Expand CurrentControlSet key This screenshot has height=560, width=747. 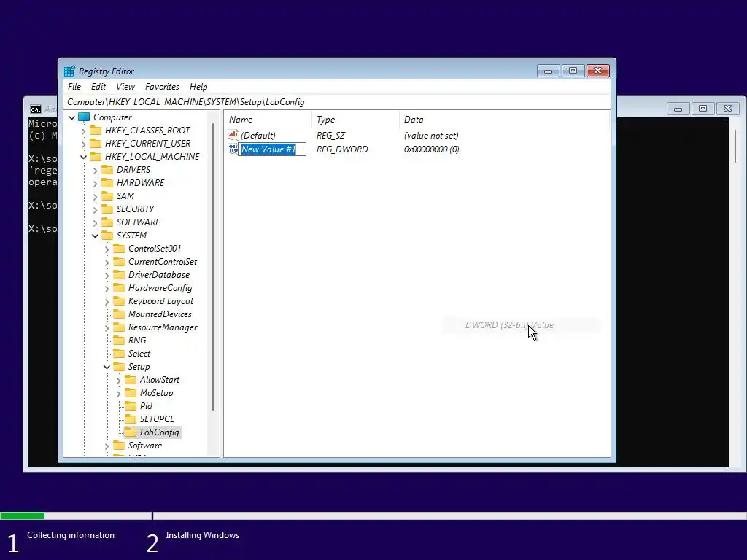pos(107,262)
